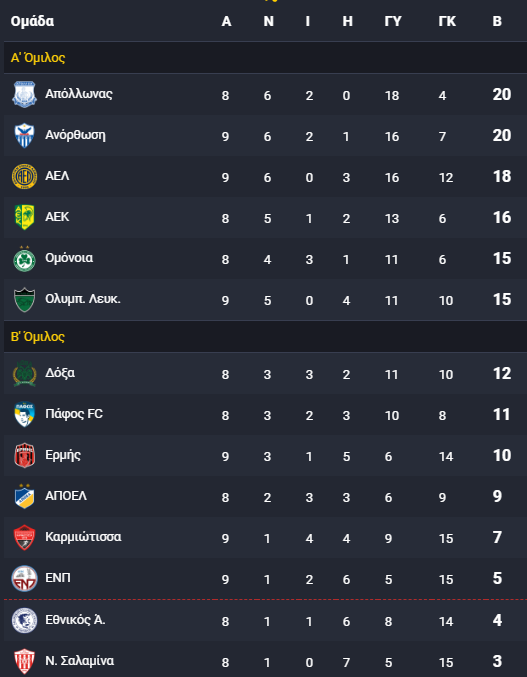The image size is (527, 677).
Task: Click the Δόξα club emblem
Action: coord(24,373)
